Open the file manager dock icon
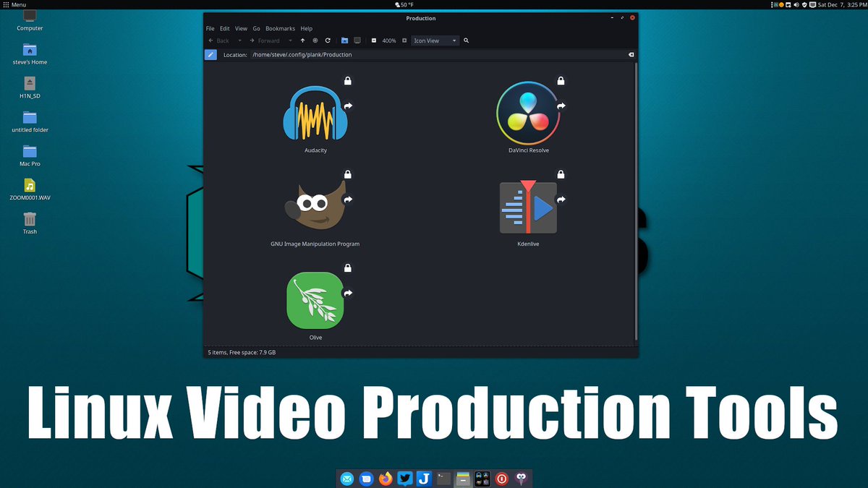868x488 pixels. [x=463, y=479]
